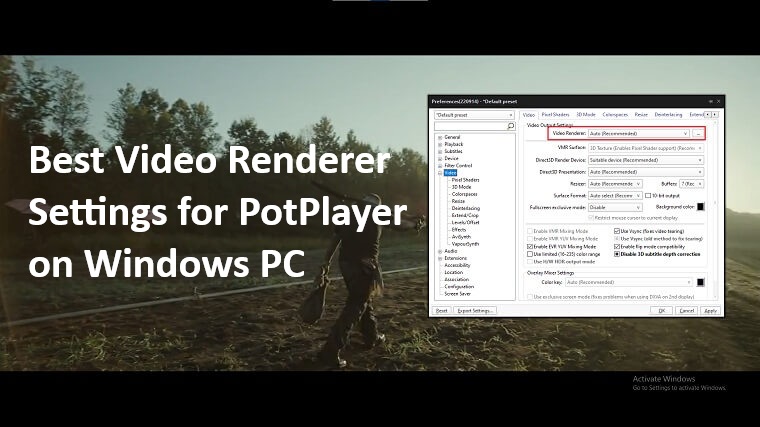Switch to the 3D Mode tab
Image resolution: width=760 pixels, height=427 pixels.
pos(586,115)
